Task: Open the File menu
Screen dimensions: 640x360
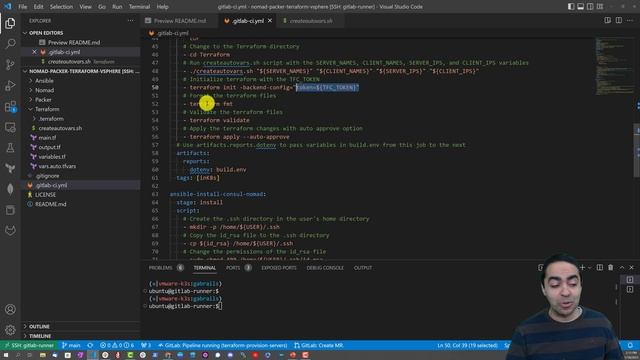Action: click(22, 7)
